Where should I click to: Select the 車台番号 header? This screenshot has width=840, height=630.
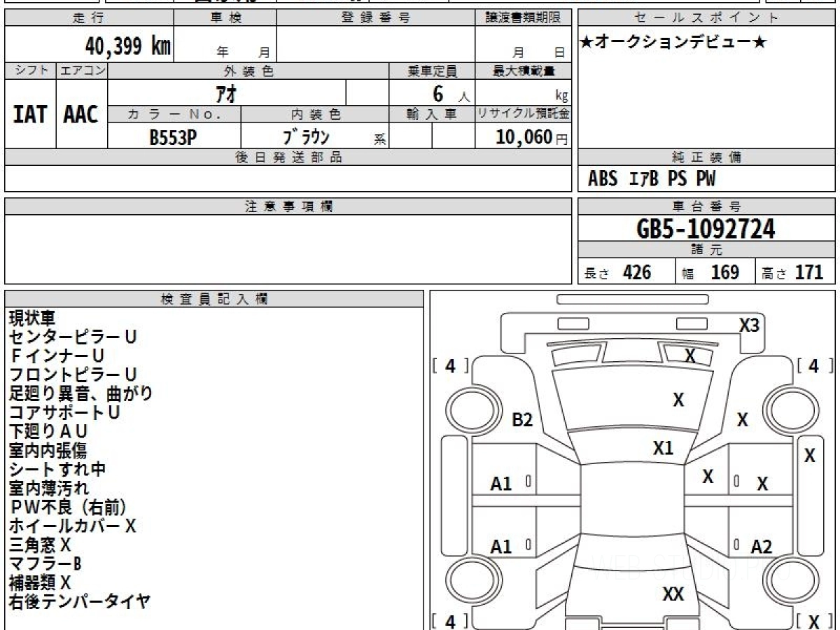[x=706, y=206]
